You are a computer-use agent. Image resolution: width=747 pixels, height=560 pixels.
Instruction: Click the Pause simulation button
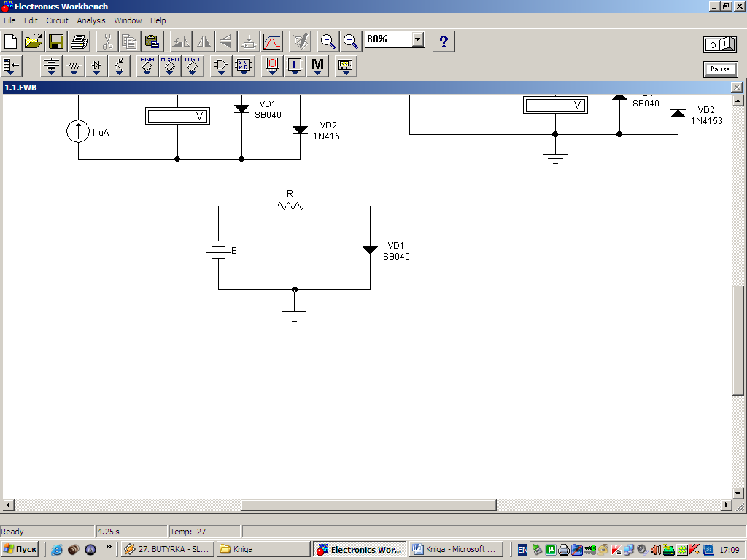click(720, 69)
